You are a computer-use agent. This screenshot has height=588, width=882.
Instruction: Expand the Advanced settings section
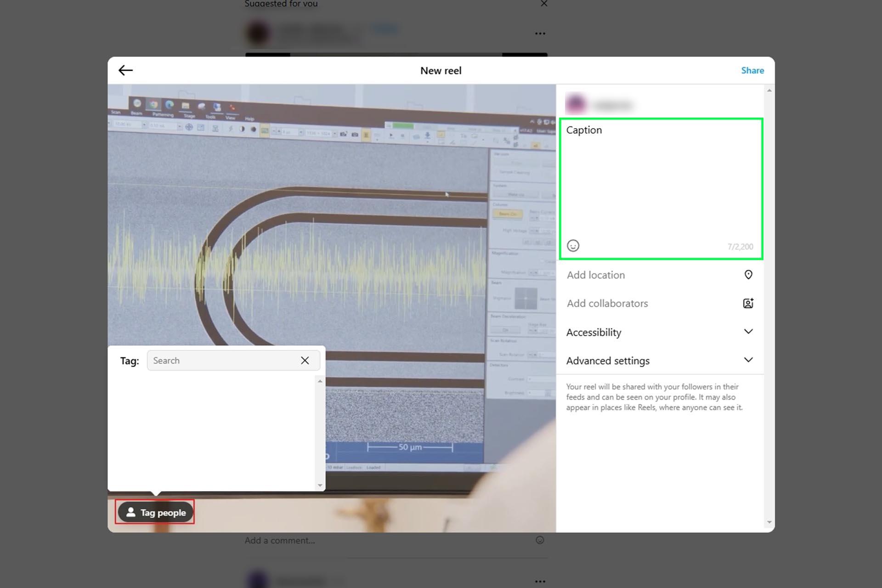(x=660, y=361)
